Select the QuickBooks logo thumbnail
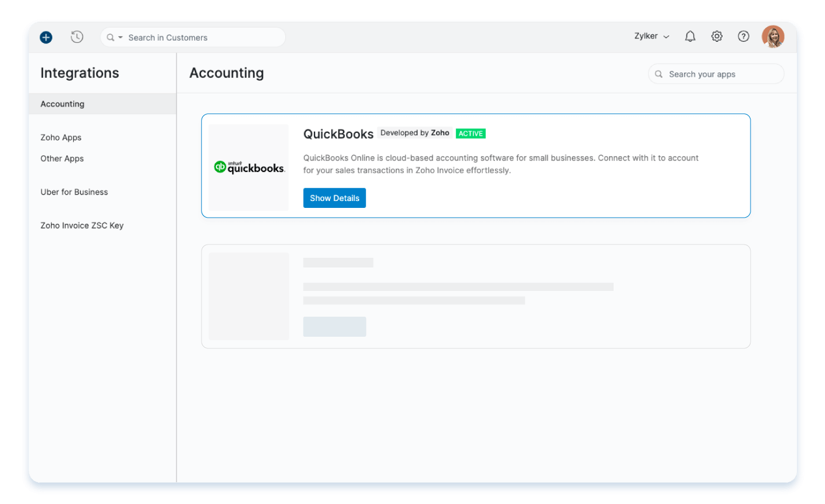Viewport: 825px width, 504px height. [249, 167]
